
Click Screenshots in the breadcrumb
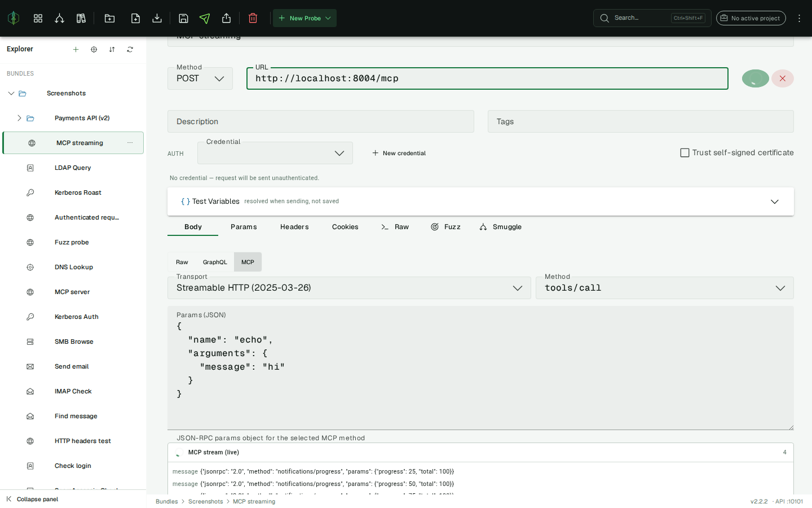coord(206,501)
